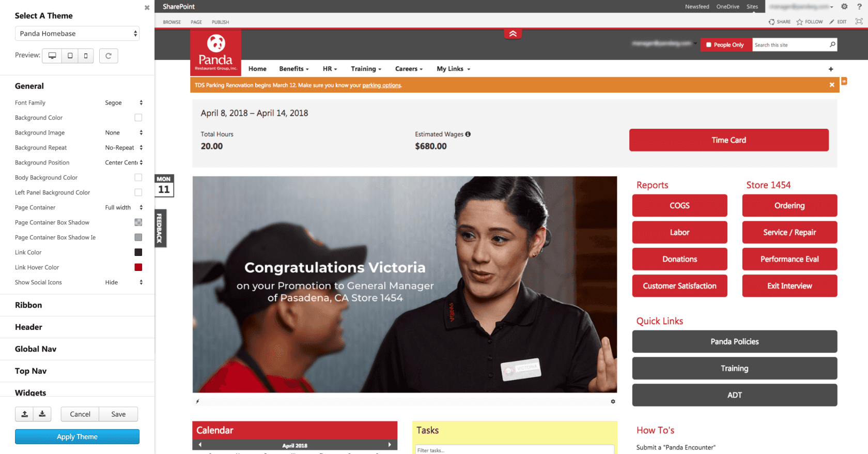Go to Home in navigation

[x=257, y=69]
